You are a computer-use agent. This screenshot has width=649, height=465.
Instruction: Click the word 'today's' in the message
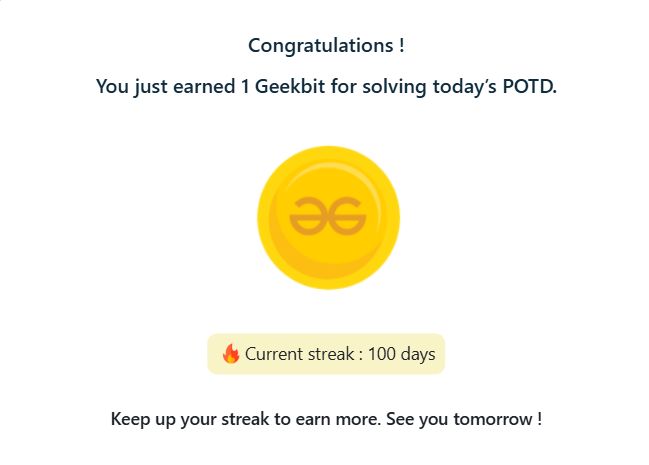(465, 87)
